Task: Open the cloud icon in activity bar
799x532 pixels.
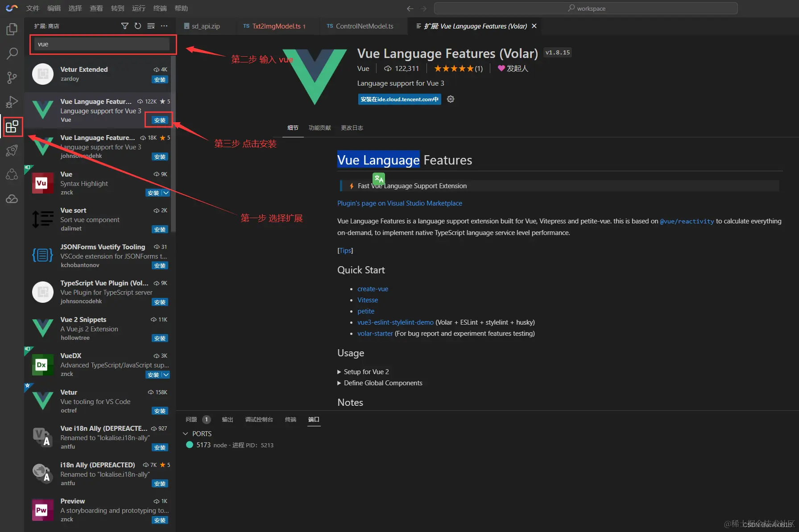Action: coord(12,199)
